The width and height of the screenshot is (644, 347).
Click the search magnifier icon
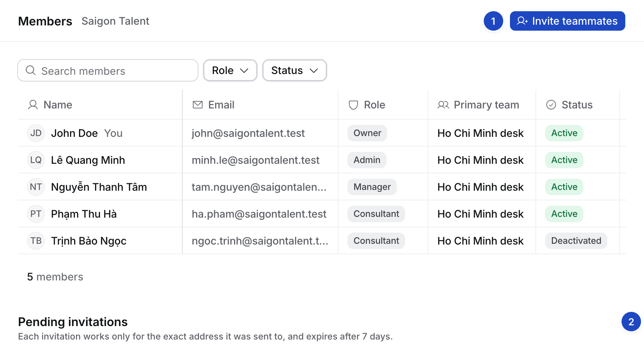tap(31, 70)
